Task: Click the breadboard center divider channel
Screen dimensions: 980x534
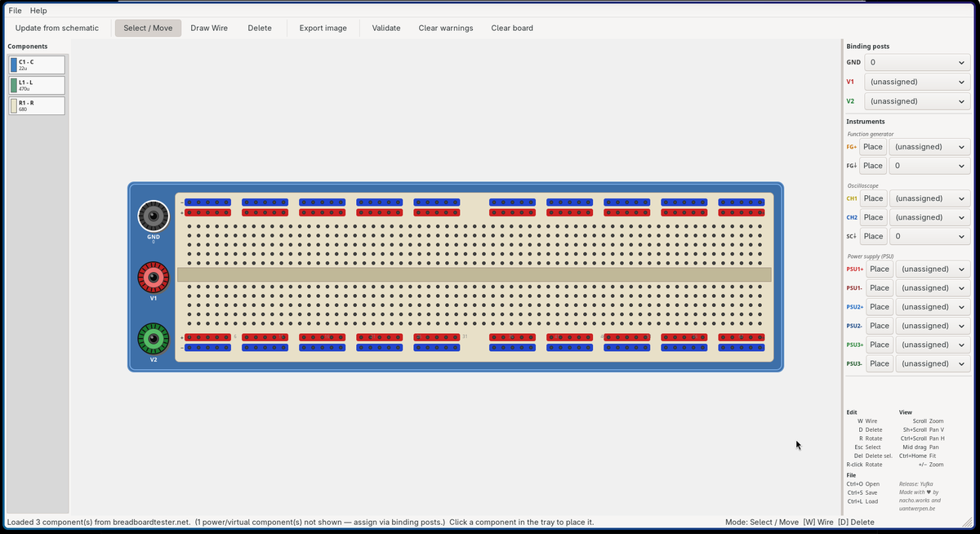Action: [474, 275]
